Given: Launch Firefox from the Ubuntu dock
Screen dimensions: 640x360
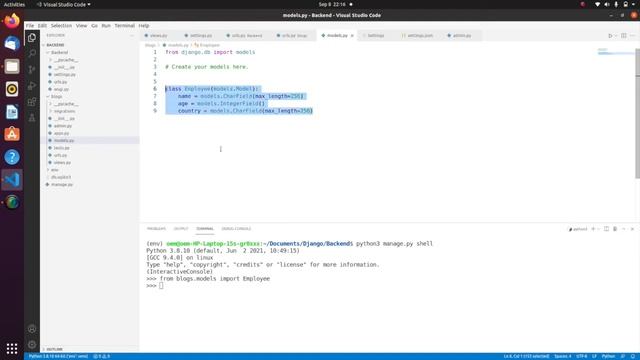Looking at the screenshot, I should click(12, 21).
